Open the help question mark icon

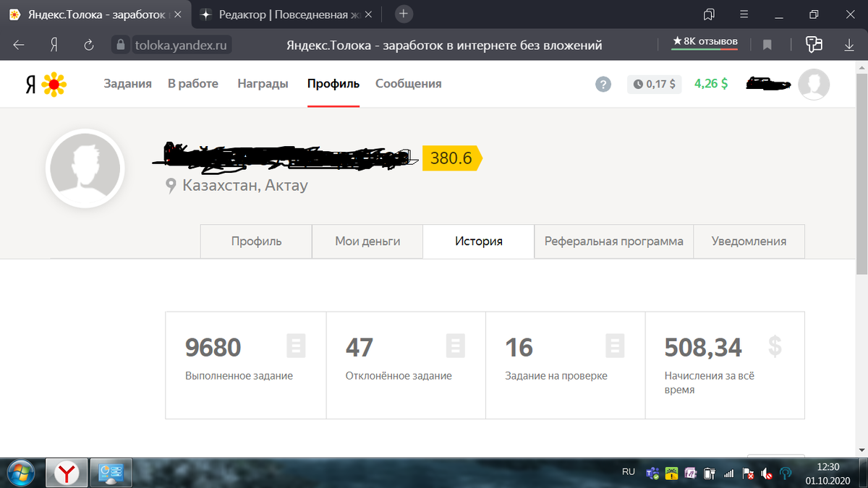[603, 84]
